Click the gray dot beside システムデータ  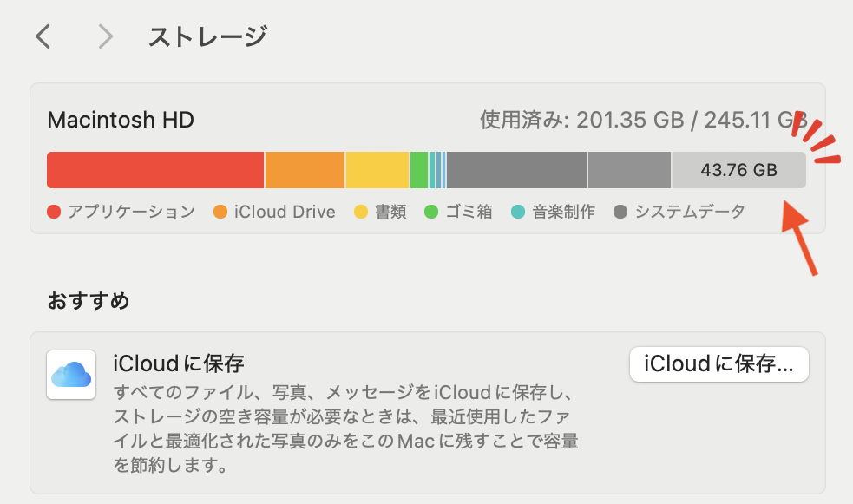[x=620, y=212]
